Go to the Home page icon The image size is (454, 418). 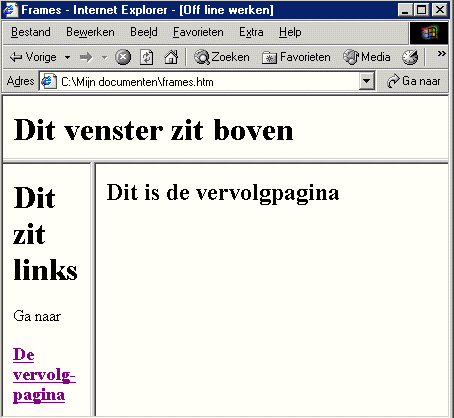(x=171, y=57)
